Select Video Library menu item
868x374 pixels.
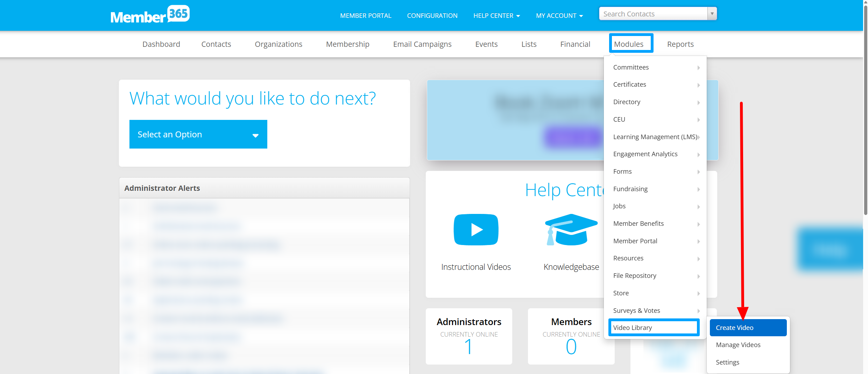tap(654, 328)
